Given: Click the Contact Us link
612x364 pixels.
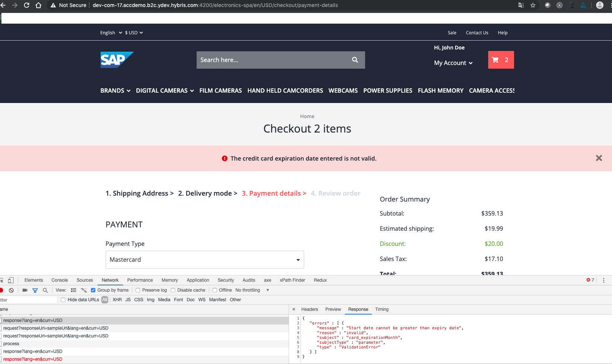Looking at the screenshot, I should click(x=477, y=32).
